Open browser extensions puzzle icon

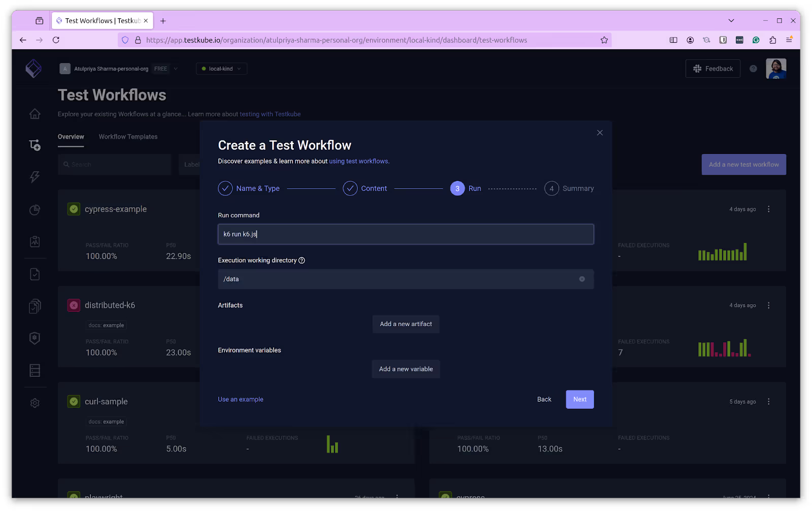pyautogui.click(x=772, y=40)
